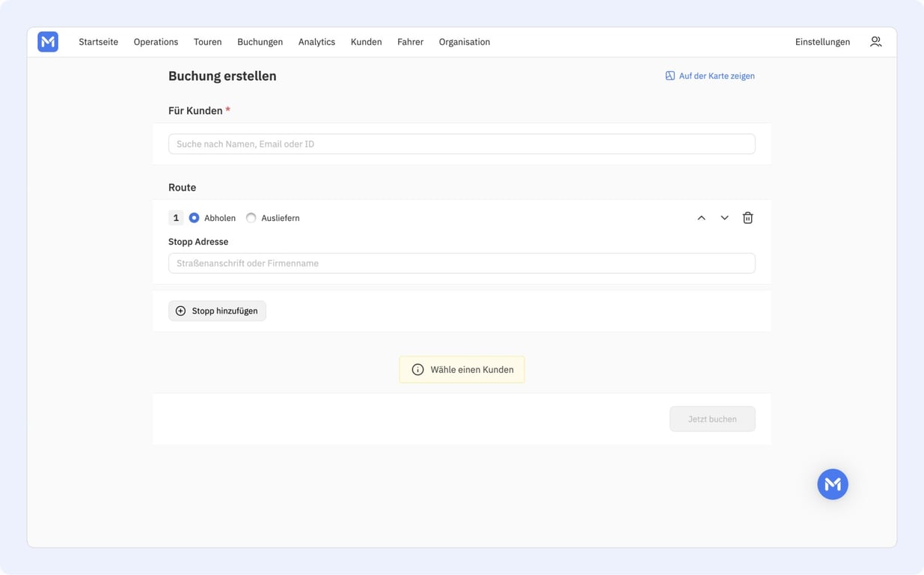The image size is (924, 575).
Task: Click the info icon in the warning banner
Action: pos(417,370)
